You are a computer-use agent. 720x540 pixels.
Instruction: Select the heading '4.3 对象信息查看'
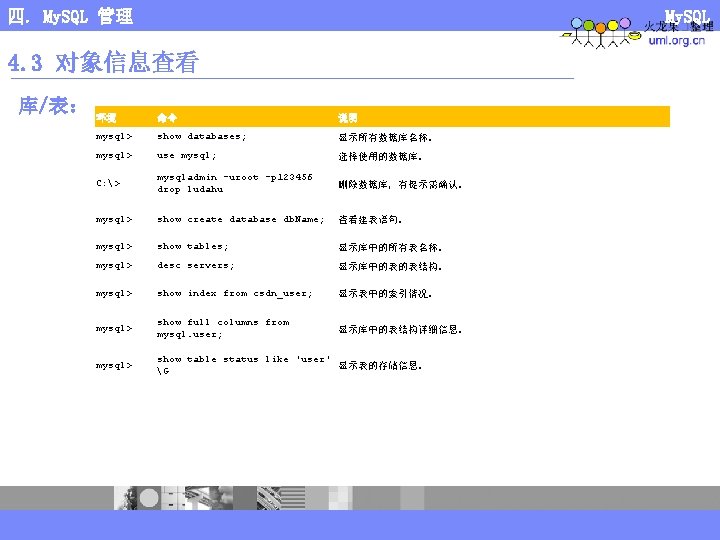coord(103,62)
